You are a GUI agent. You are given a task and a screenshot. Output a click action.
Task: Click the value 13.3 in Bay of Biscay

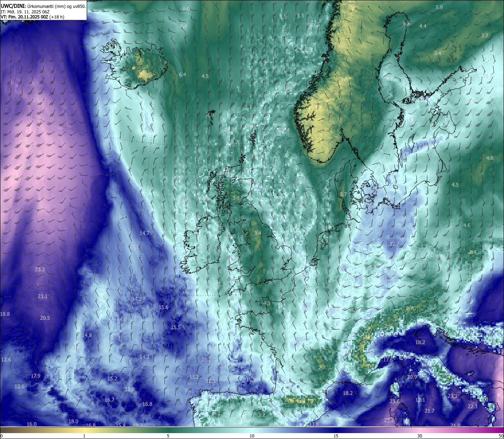pos(210,381)
